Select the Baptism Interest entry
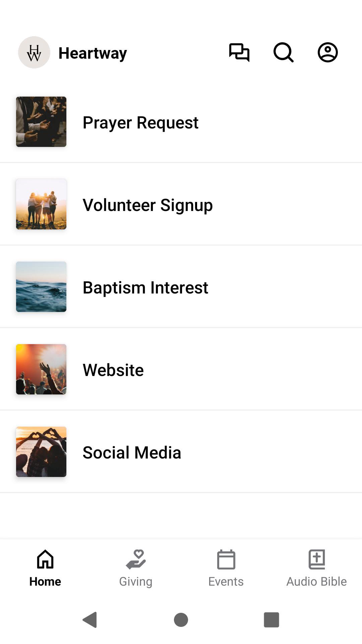The image size is (362, 644). pyautogui.click(x=145, y=287)
